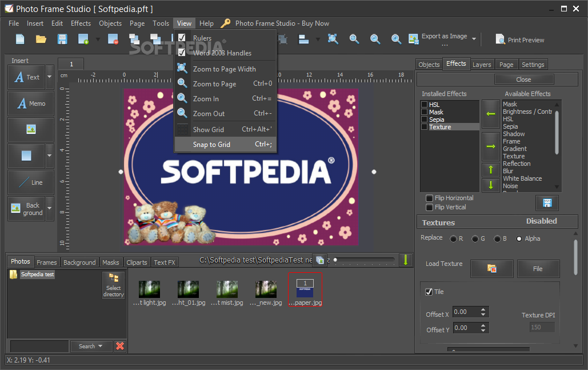Open the Cliparts tab
The height and width of the screenshot is (370, 588).
pyautogui.click(x=137, y=262)
